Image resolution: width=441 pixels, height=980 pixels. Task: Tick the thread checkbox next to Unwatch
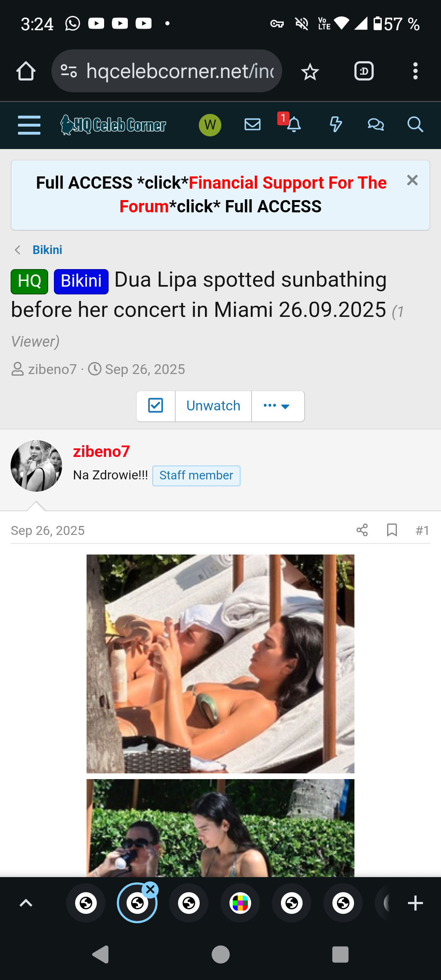[x=156, y=406]
